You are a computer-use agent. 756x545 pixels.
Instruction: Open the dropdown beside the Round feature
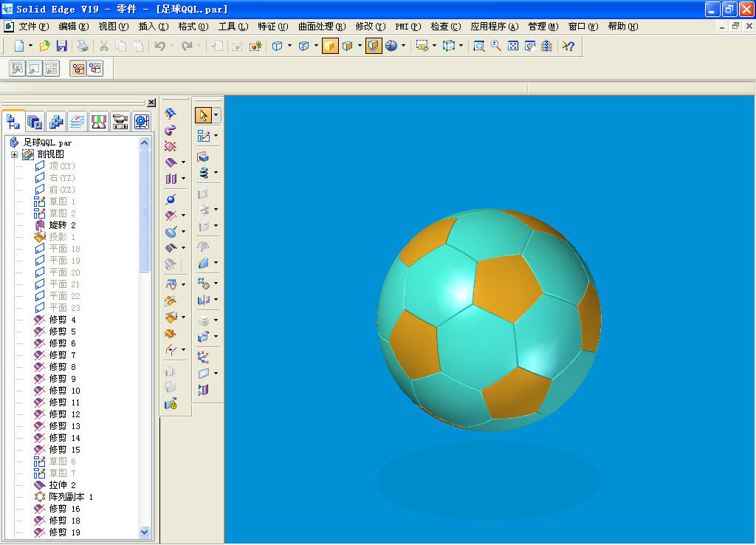[x=216, y=263]
